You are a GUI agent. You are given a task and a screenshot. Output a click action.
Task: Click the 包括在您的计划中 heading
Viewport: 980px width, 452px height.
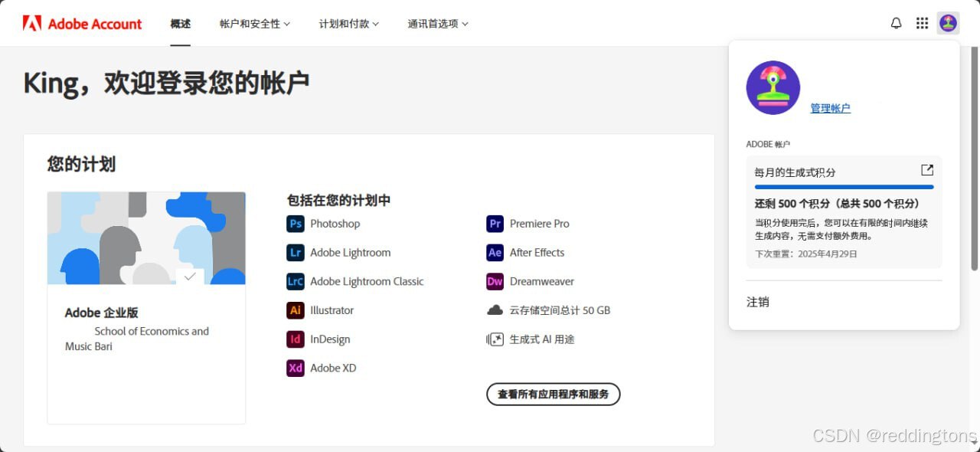click(x=339, y=200)
